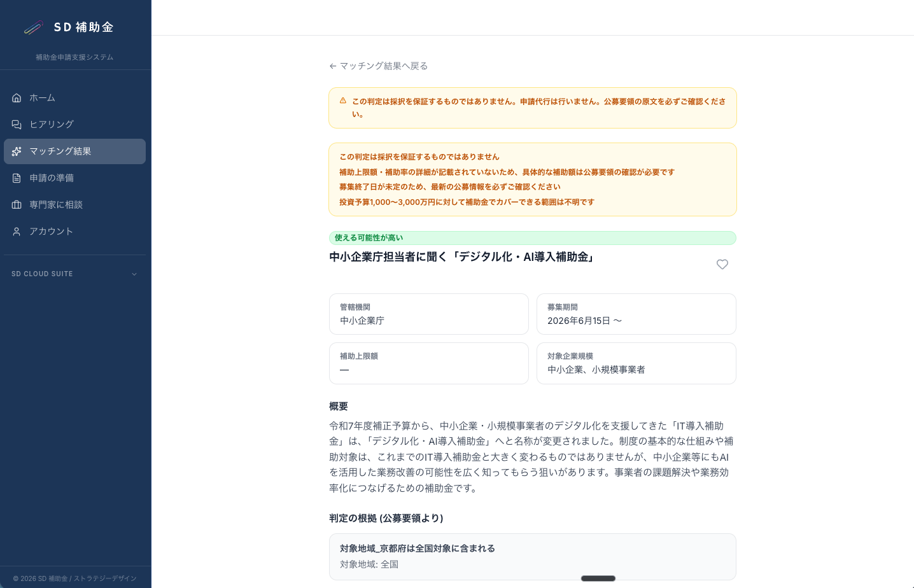Click the マッチング結果 sparkle icon
The width and height of the screenshot is (914, 588).
(17, 151)
